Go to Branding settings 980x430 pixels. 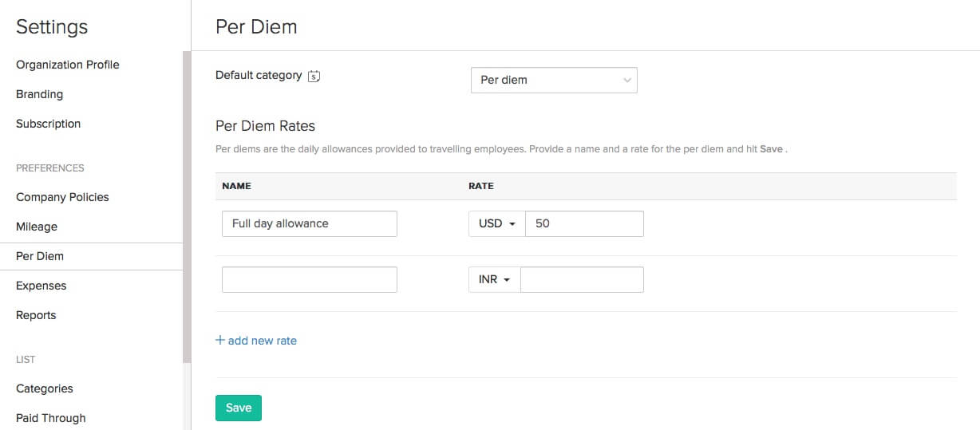click(x=39, y=94)
